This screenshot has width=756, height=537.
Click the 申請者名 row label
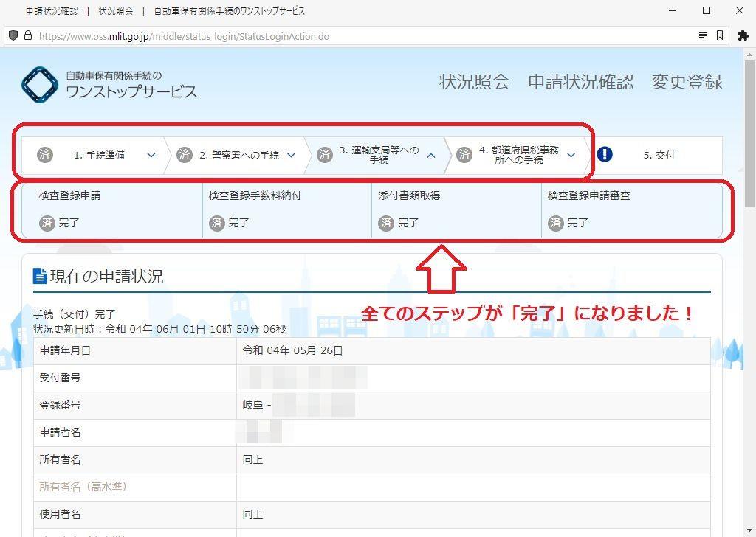click(60, 432)
